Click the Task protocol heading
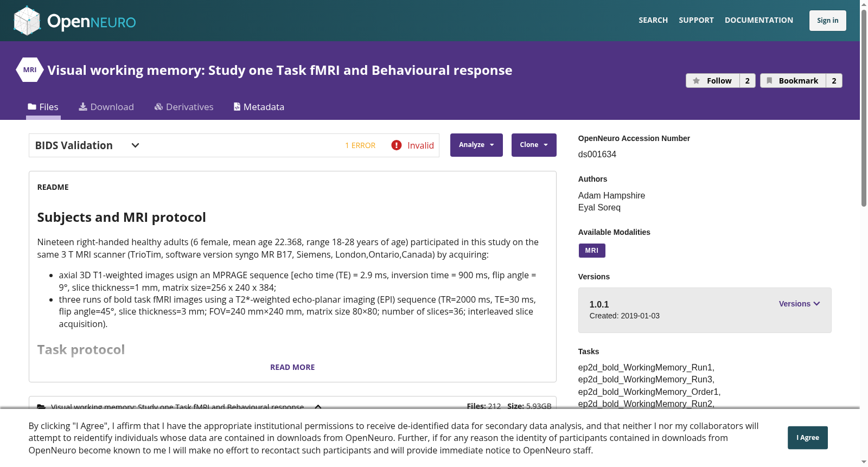 (x=81, y=349)
